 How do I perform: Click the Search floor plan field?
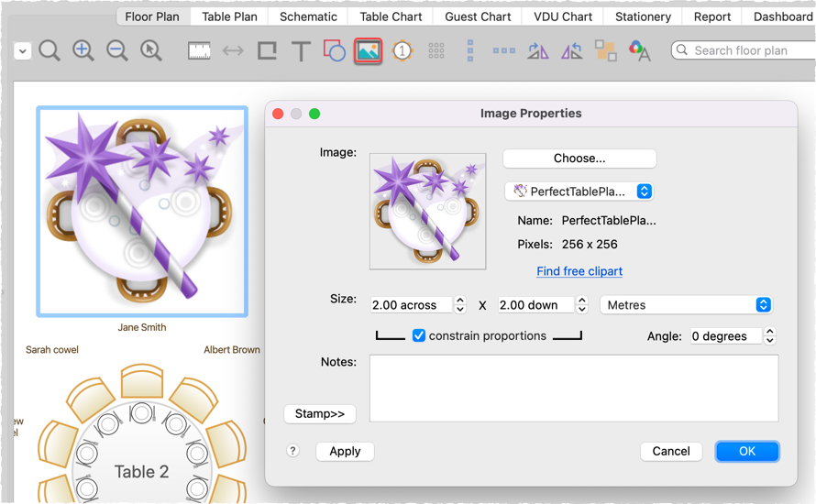743,50
